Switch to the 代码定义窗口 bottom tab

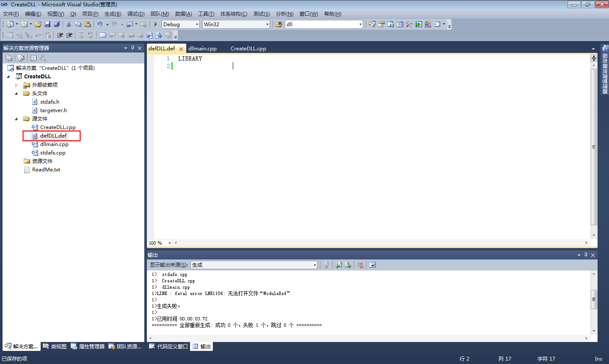(x=168, y=346)
